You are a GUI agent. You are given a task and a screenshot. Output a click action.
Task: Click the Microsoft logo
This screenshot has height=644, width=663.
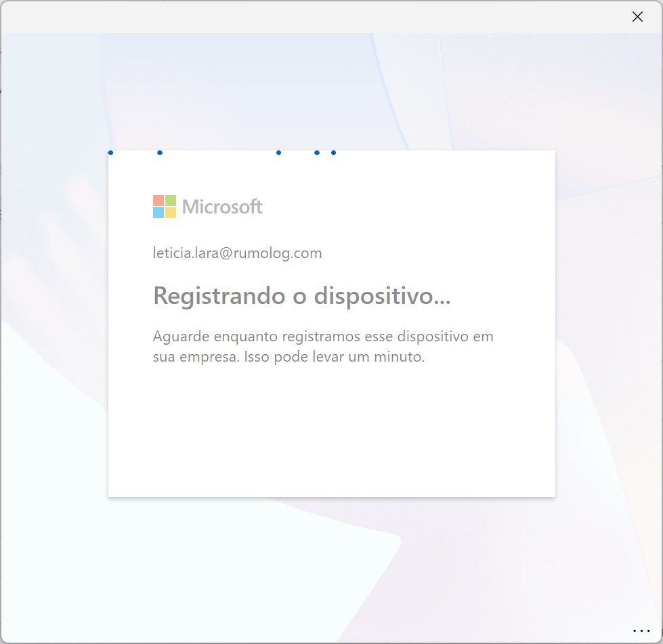[208, 207]
